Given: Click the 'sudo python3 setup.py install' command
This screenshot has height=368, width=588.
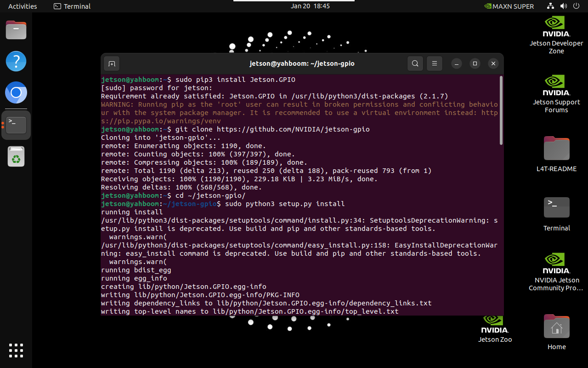Looking at the screenshot, I should [x=285, y=204].
